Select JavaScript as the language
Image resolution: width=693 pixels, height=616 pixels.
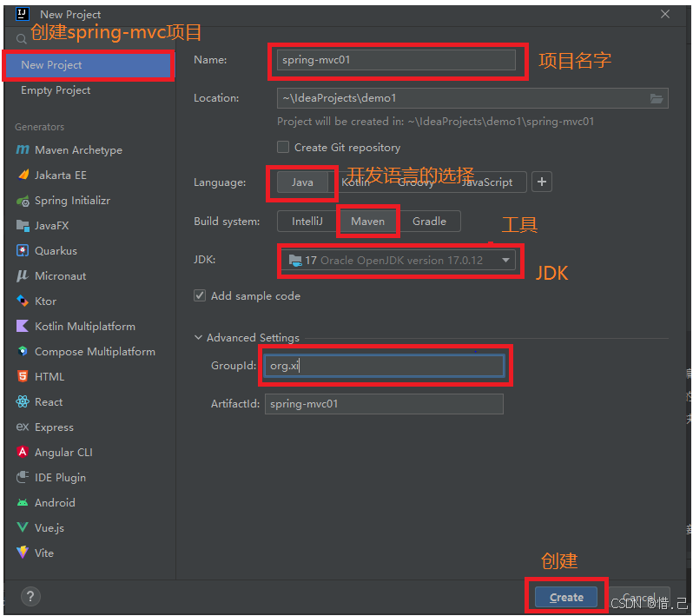coord(486,182)
